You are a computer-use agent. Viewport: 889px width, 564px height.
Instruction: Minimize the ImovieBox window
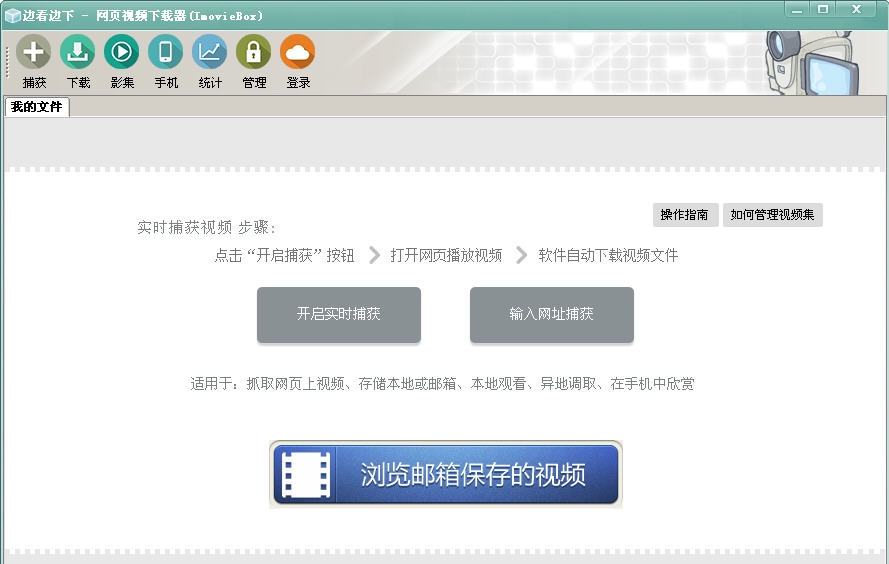(797, 10)
